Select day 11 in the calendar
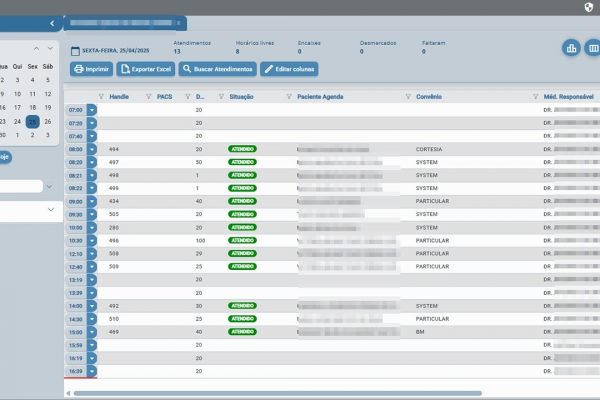The image size is (600, 400). [33, 94]
